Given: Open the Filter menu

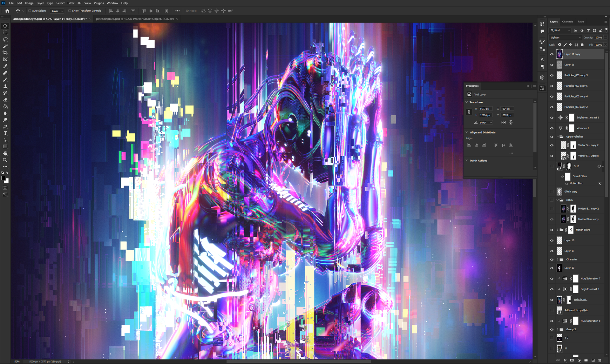Looking at the screenshot, I should click(71, 3).
